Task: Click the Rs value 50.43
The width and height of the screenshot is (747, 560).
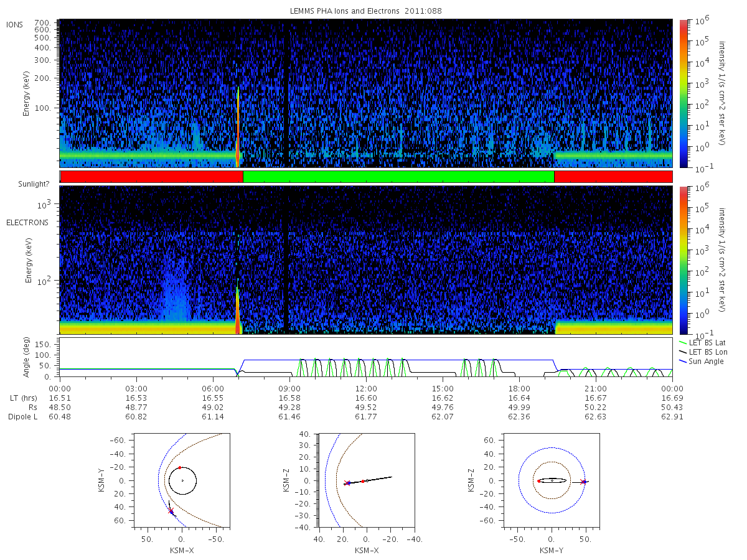Action: [672, 407]
